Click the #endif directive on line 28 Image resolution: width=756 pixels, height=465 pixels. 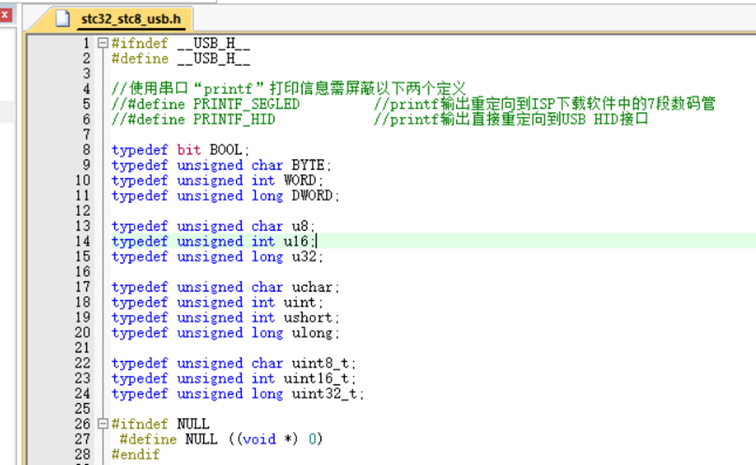[x=134, y=454]
